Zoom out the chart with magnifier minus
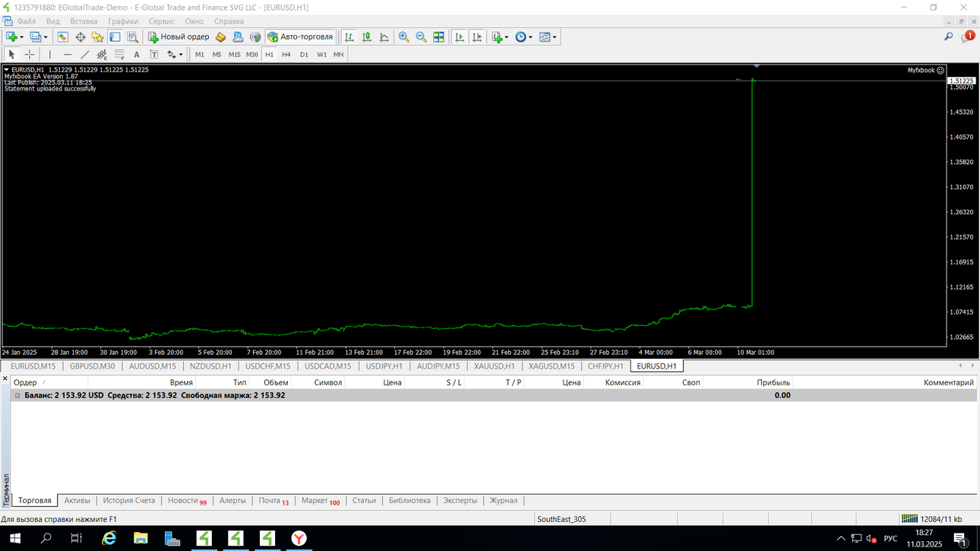The image size is (980, 551). (x=421, y=36)
